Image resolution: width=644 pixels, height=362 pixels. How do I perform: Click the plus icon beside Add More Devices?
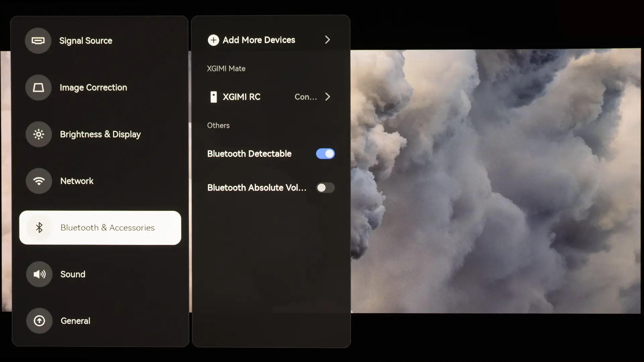point(213,40)
